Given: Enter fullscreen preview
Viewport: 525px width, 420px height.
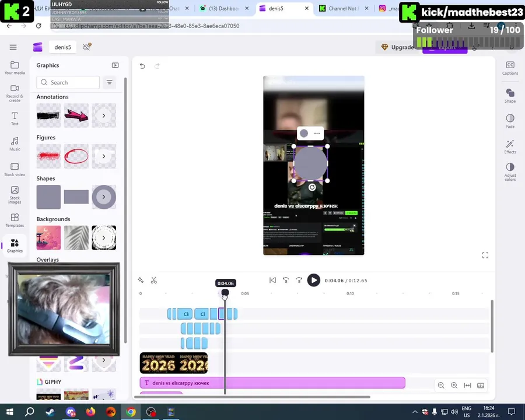Looking at the screenshot, I should (x=485, y=256).
